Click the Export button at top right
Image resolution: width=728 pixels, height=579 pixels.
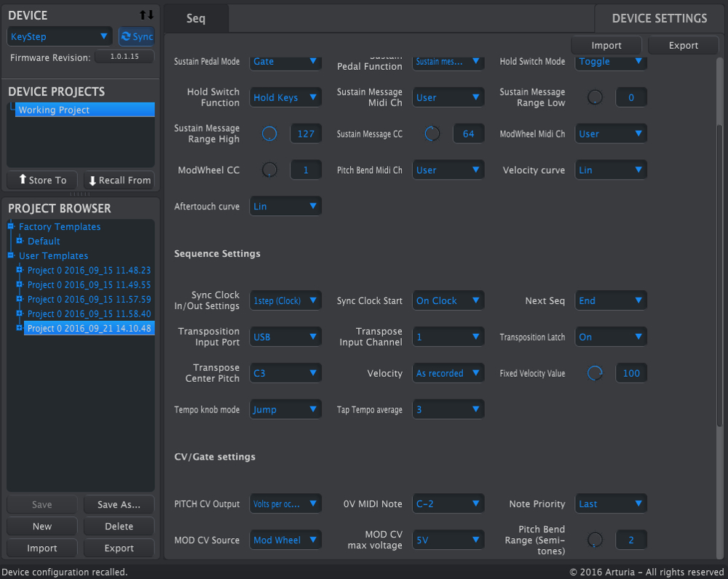[682, 44]
